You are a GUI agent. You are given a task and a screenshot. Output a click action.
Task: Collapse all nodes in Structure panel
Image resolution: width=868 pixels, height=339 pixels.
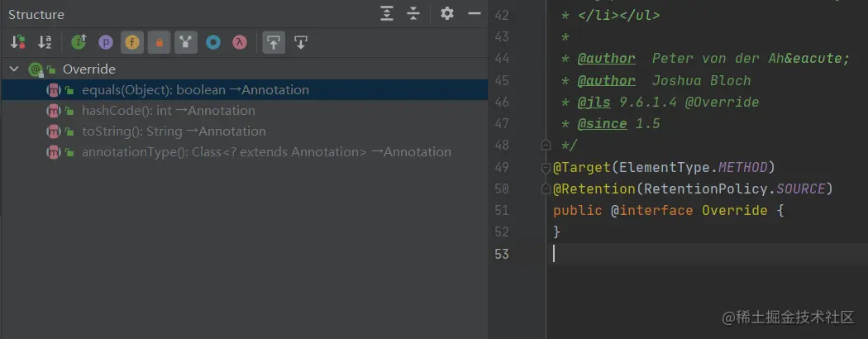pos(413,14)
